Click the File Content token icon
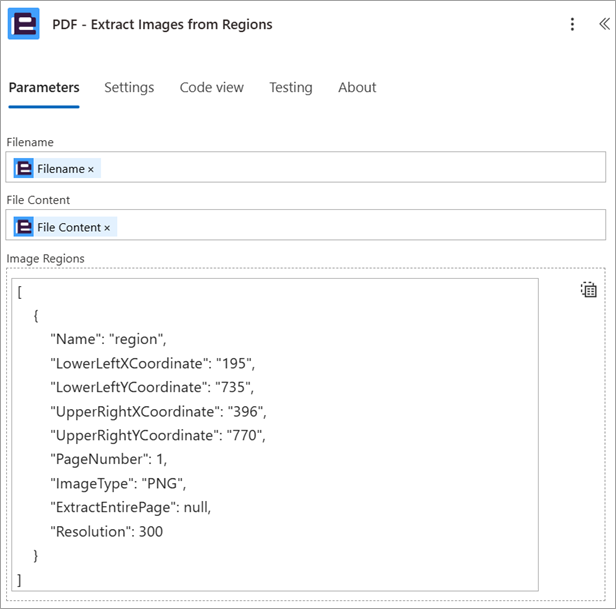Image resolution: width=616 pixels, height=609 pixels. pyautogui.click(x=24, y=227)
